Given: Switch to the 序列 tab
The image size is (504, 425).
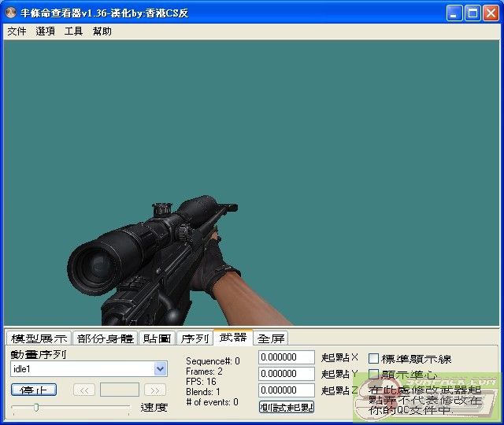Looking at the screenshot, I should point(195,338).
